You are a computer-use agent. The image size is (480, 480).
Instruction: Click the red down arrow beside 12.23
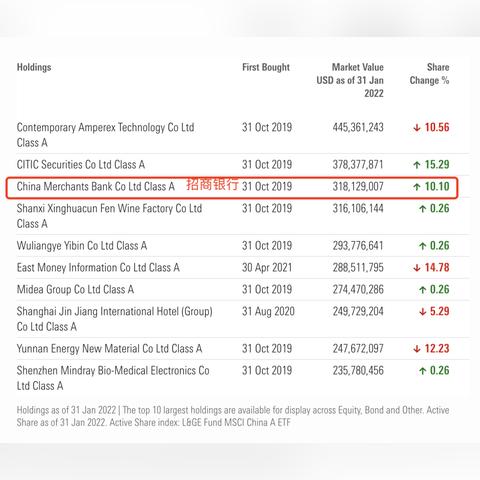(x=417, y=349)
